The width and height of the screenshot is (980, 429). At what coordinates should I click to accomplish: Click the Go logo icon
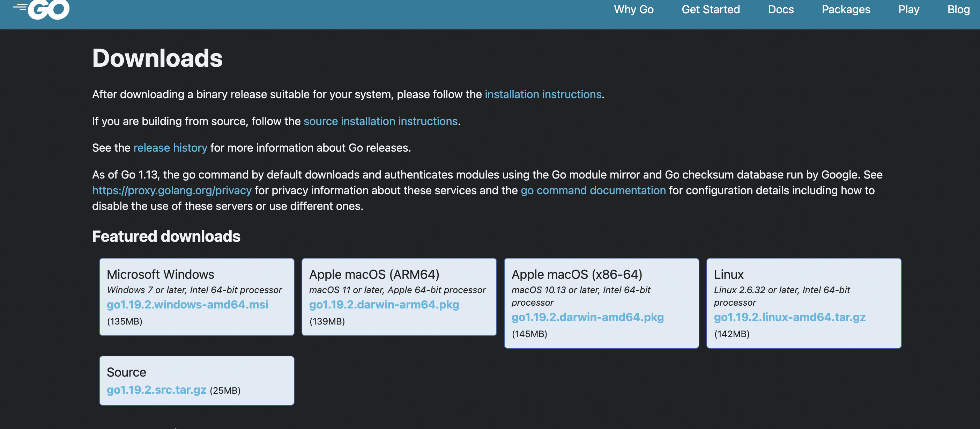pos(42,9)
